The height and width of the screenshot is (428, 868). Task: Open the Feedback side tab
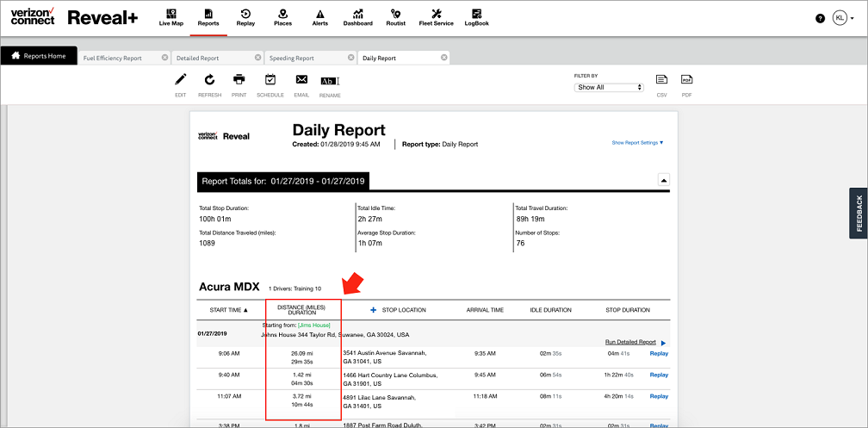pos(859,214)
